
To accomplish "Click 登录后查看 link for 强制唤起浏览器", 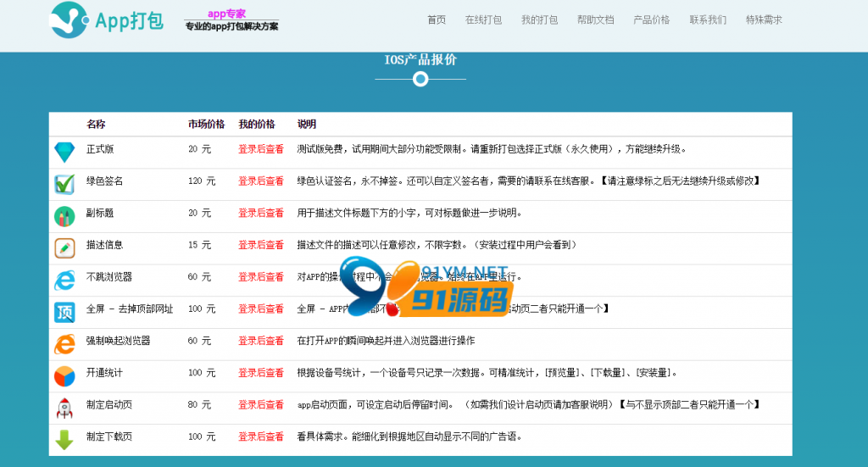I will (x=261, y=341).
